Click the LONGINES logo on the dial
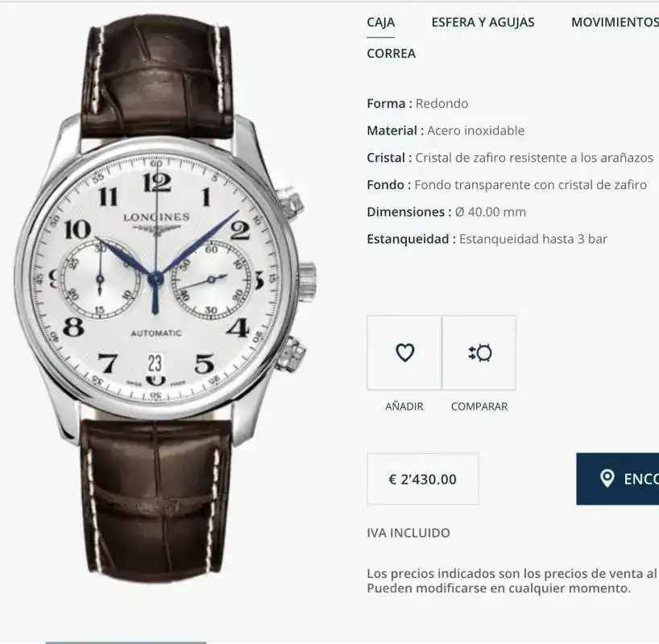 [156, 217]
